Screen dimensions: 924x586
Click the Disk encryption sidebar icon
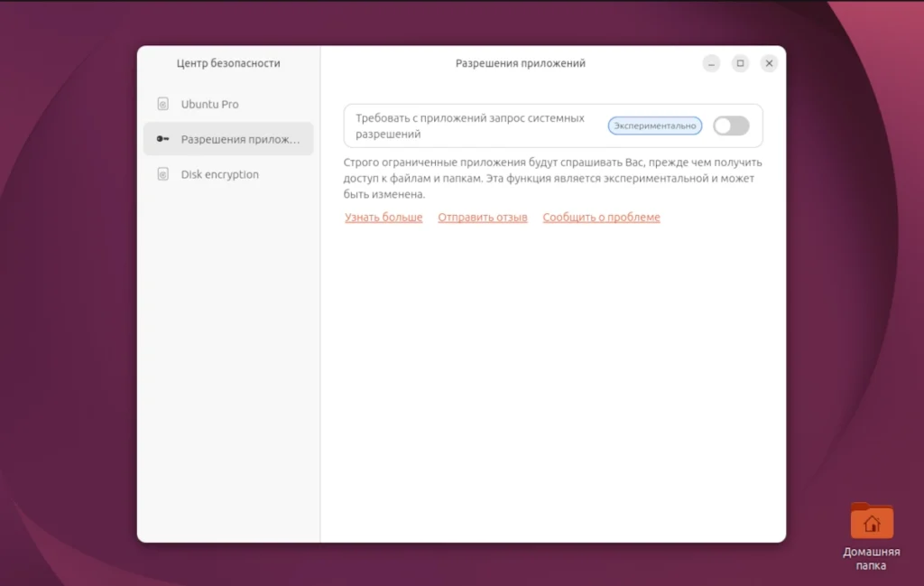(162, 174)
